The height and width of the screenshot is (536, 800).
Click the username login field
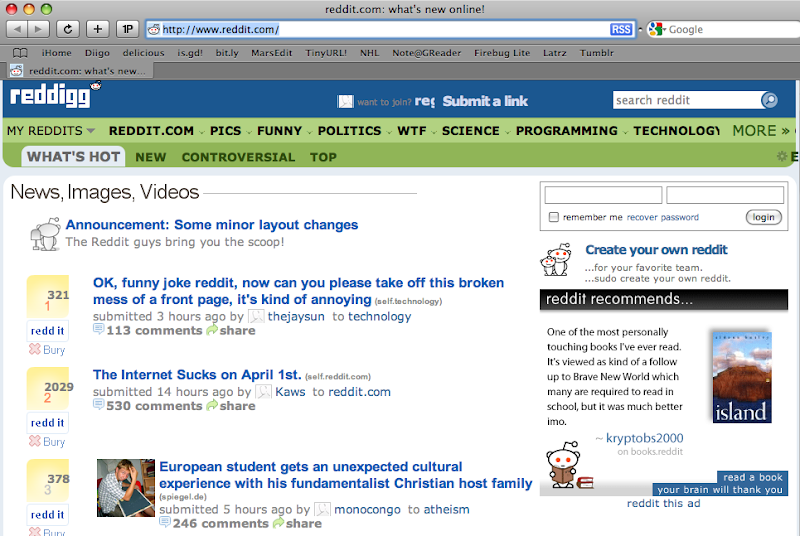[x=603, y=195]
